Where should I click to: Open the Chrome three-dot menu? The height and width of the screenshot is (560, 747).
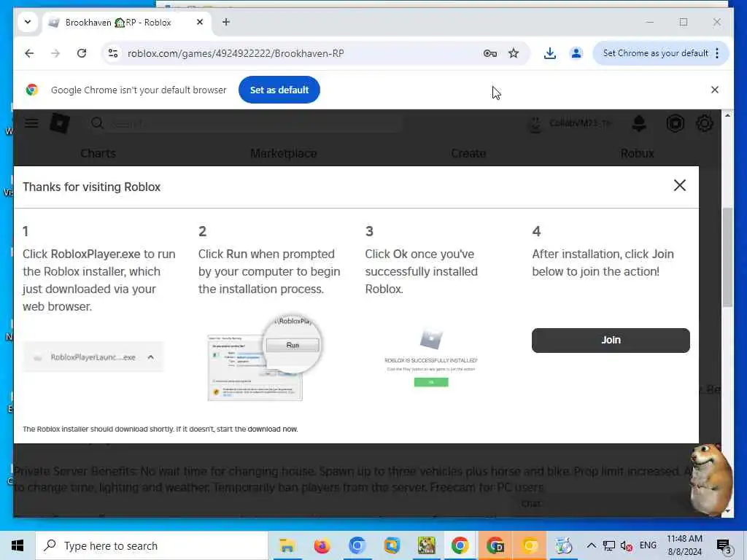tap(717, 53)
